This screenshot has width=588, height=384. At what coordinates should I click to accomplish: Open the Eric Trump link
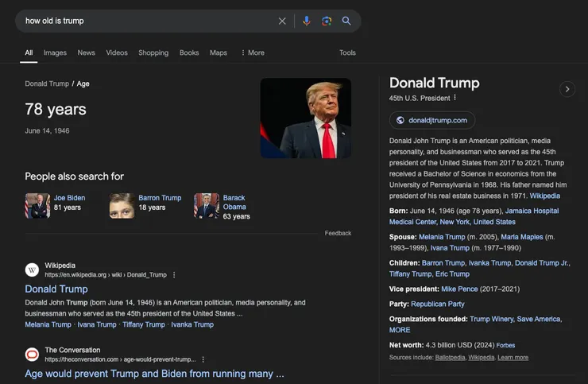coord(452,274)
